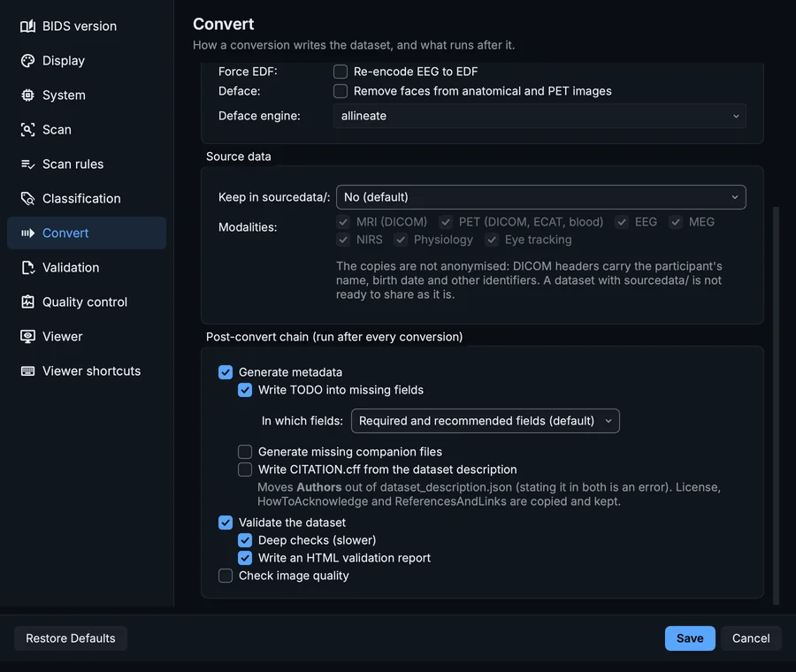Check Write CITATION.cff from dataset description

point(245,470)
